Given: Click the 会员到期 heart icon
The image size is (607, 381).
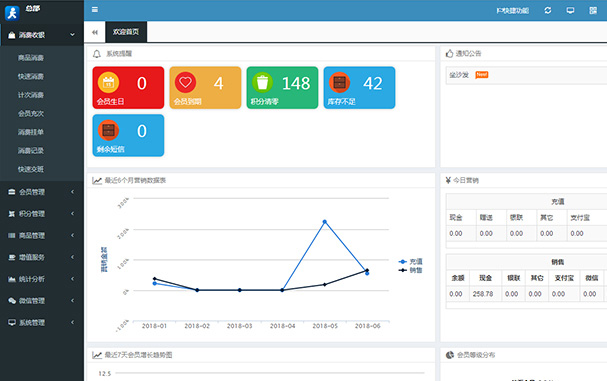Looking at the screenshot, I should click(x=185, y=82).
